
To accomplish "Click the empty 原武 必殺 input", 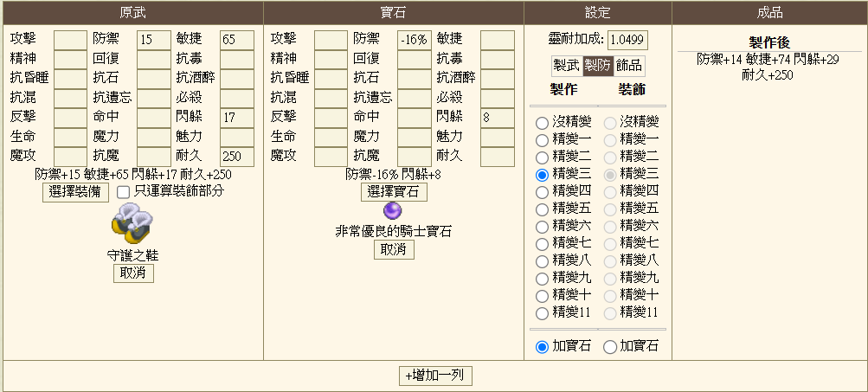I will pos(237,99).
